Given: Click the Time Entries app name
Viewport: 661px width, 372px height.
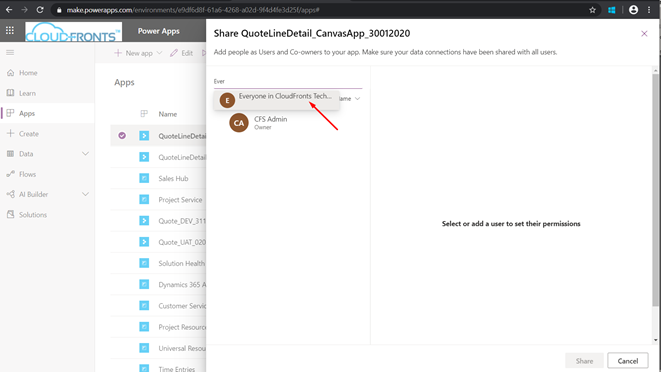Looking at the screenshot, I should click(x=177, y=369).
